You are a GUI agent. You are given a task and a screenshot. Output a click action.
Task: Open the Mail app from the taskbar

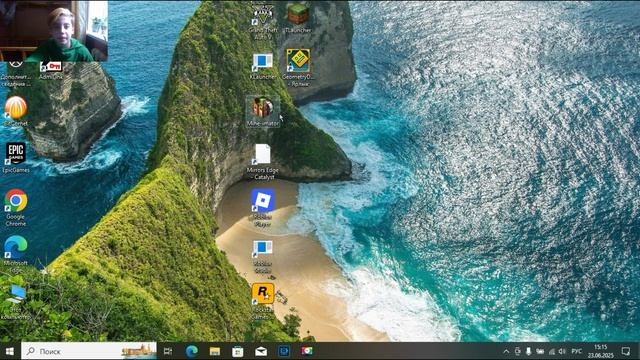261,351
